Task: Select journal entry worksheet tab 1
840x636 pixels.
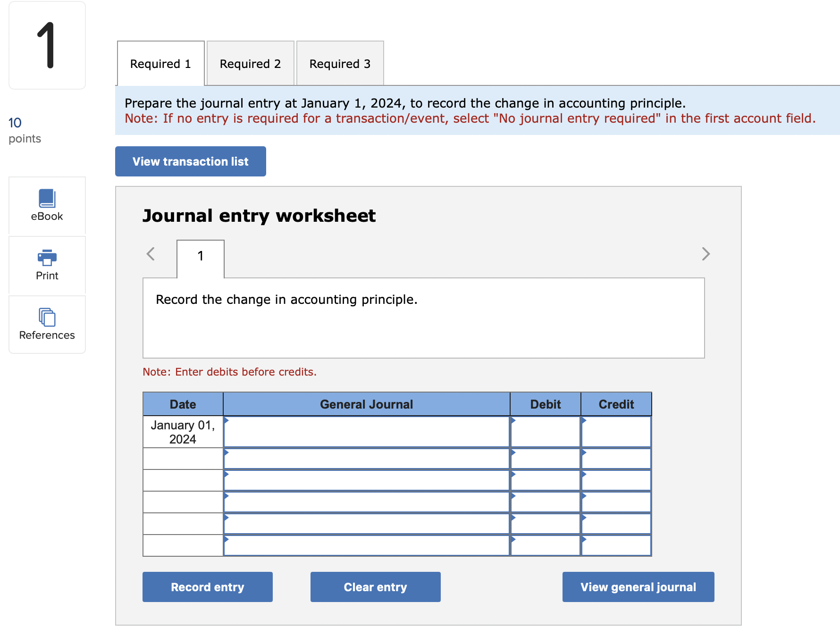Action: point(201,259)
